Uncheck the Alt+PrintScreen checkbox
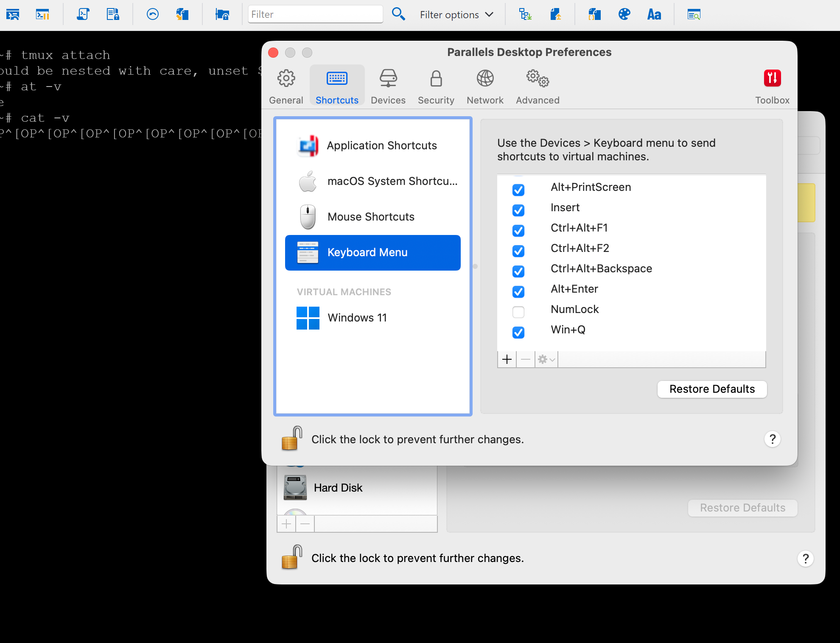 click(518, 190)
